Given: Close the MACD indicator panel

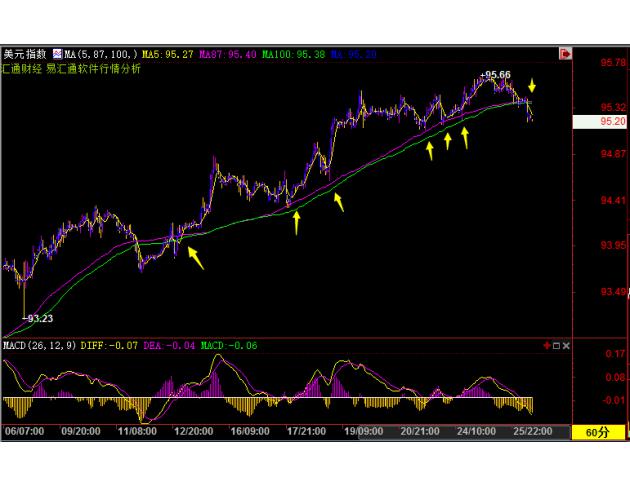Looking at the screenshot, I should pos(566,345).
